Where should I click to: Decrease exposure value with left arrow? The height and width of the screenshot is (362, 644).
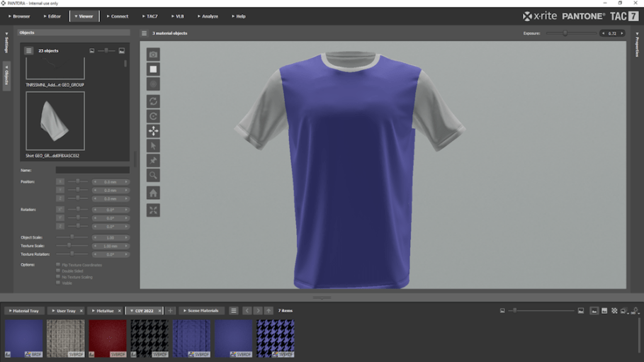tap(604, 33)
